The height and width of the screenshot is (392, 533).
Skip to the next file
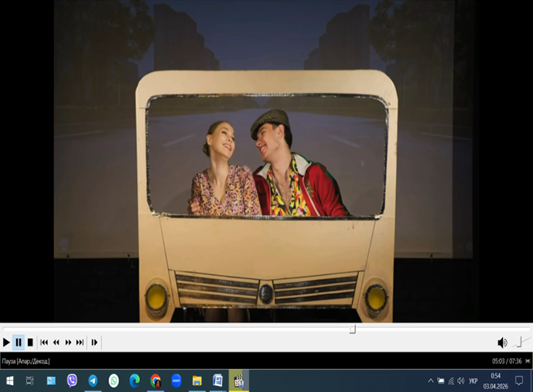coord(80,343)
